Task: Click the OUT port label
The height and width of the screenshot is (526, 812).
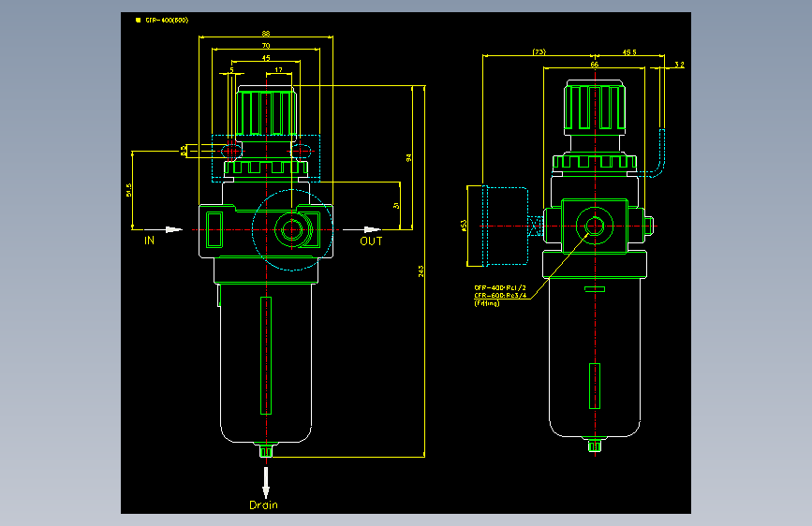Action: [x=371, y=241]
